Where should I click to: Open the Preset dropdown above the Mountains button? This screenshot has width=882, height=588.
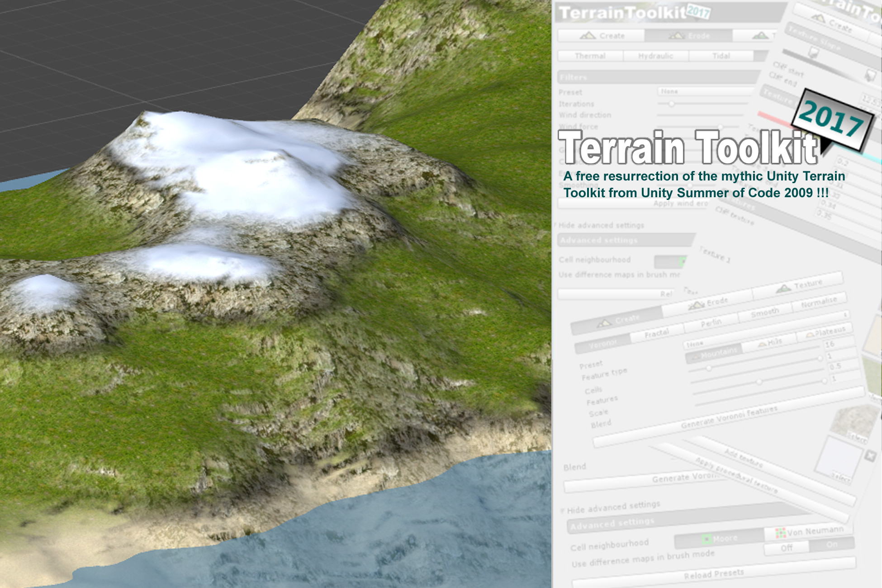tap(767, 329)
